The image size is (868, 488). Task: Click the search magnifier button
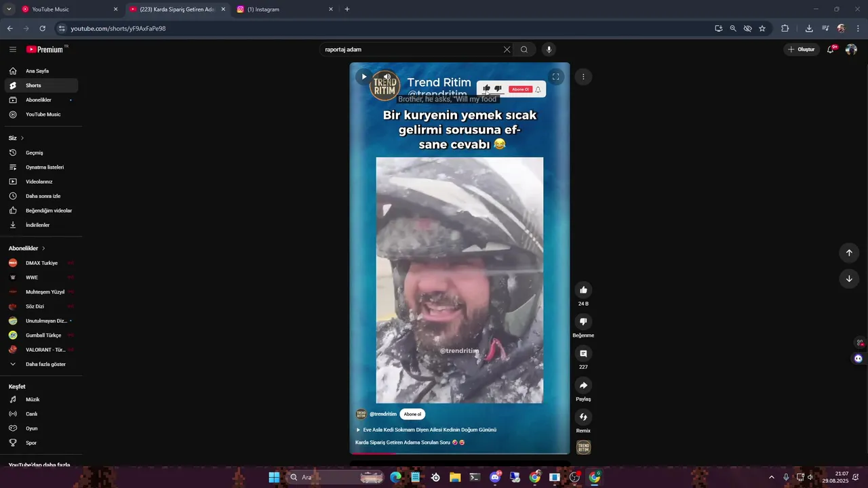pos(524,49)
